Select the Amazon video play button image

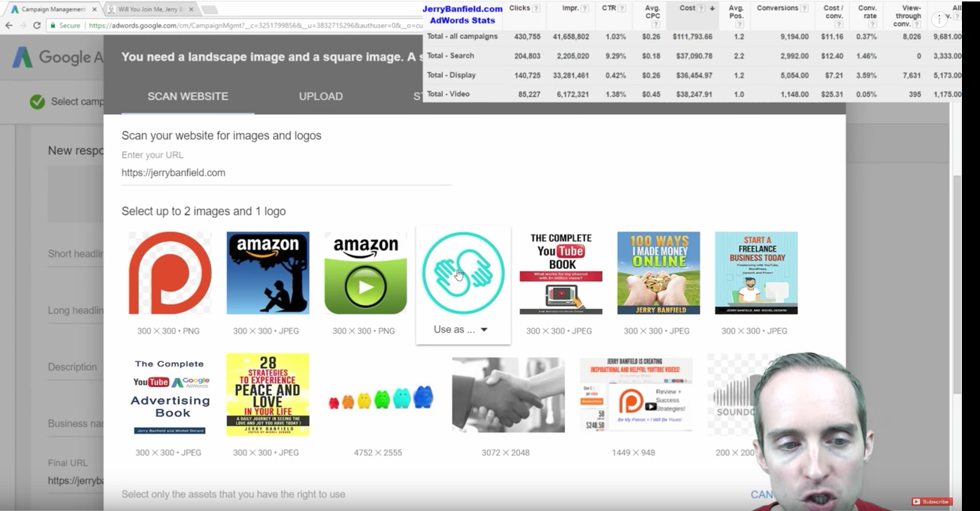[x=365, y=273]
